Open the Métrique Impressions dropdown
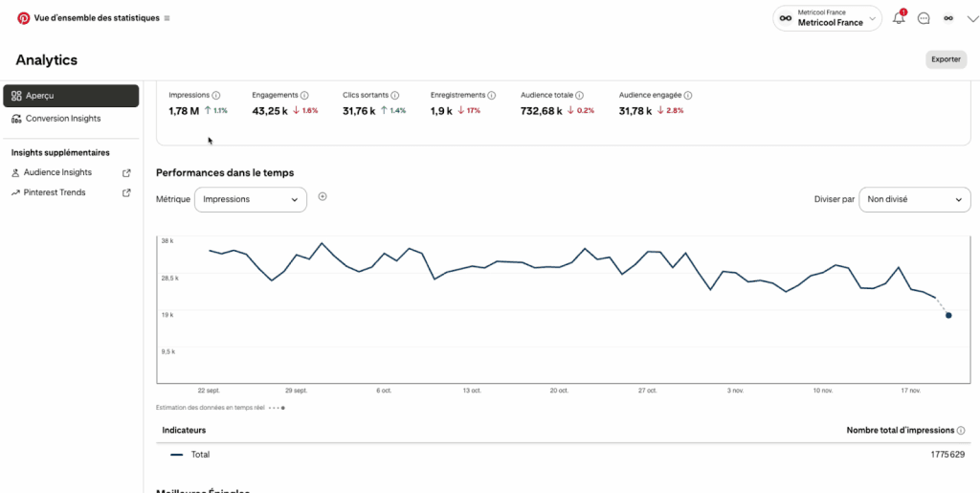 [251, 199]
